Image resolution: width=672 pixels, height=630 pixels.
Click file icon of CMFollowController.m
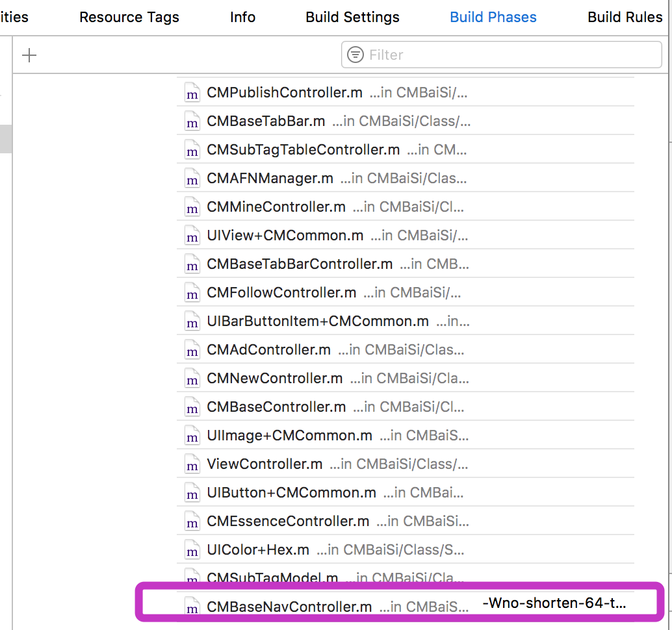(x=192, y=292)
